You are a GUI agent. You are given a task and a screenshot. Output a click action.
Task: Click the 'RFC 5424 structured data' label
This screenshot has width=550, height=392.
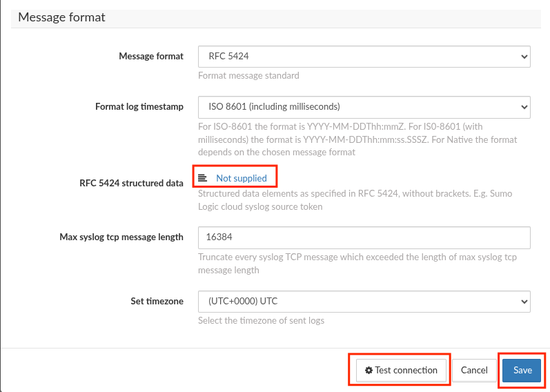[x=131, y=183]
